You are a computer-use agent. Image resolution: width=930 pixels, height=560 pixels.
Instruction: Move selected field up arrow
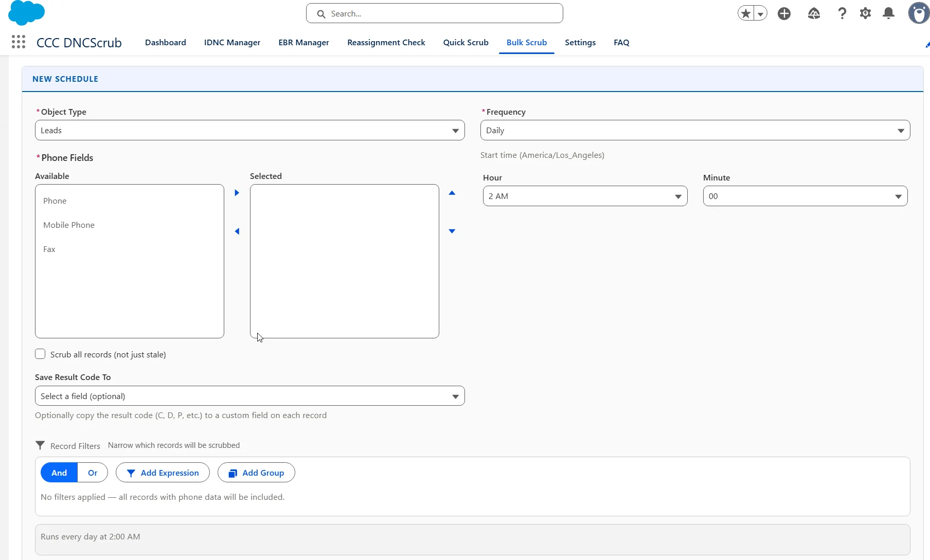(x=452, y=193)
